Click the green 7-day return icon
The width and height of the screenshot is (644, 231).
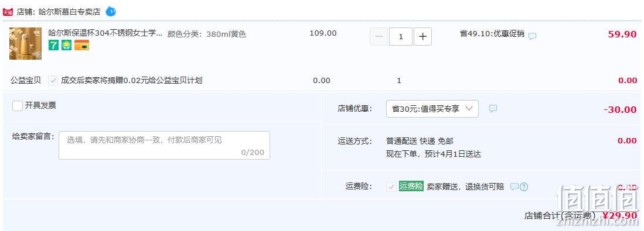54,46
